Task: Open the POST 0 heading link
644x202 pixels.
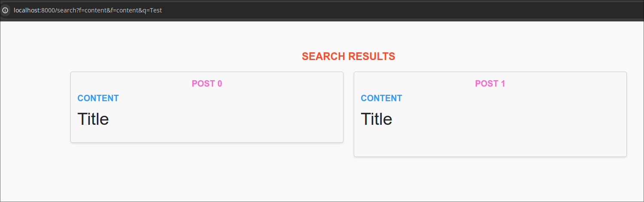Action: point(207,84)
